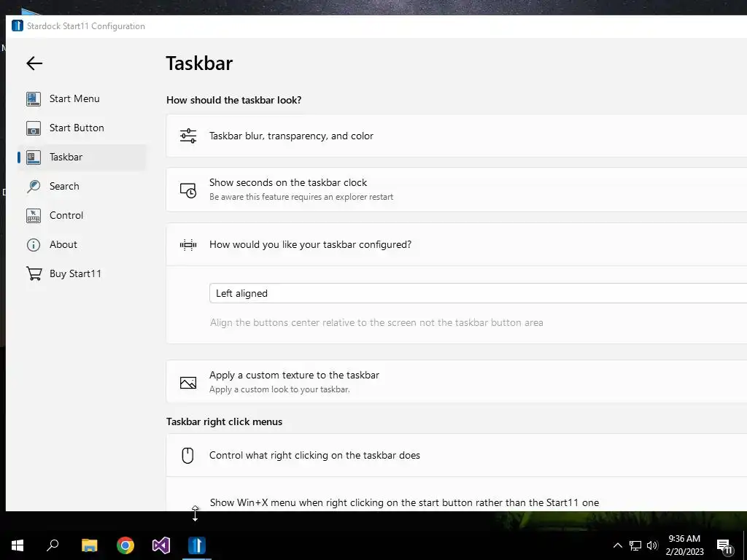Click 'Be aware this feature requires' note
This screenshot has height=560, width=747.
click(x=301, y=197)
